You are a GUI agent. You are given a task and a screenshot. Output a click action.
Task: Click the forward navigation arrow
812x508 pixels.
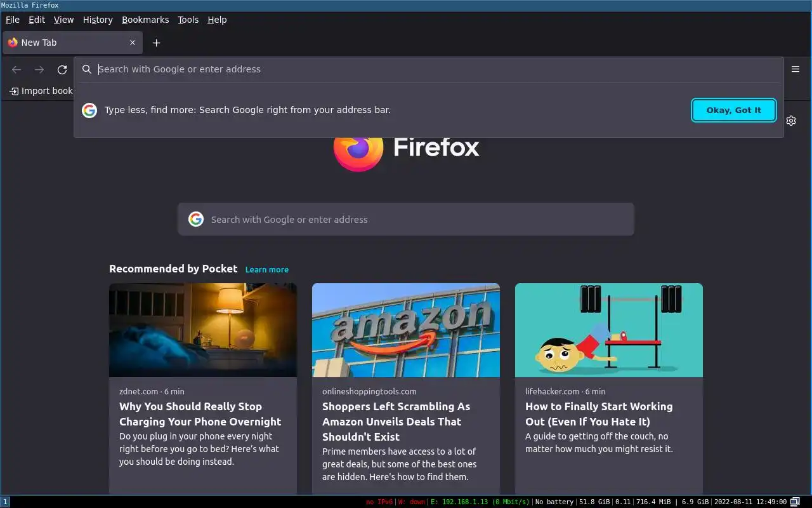pos(39,70)
